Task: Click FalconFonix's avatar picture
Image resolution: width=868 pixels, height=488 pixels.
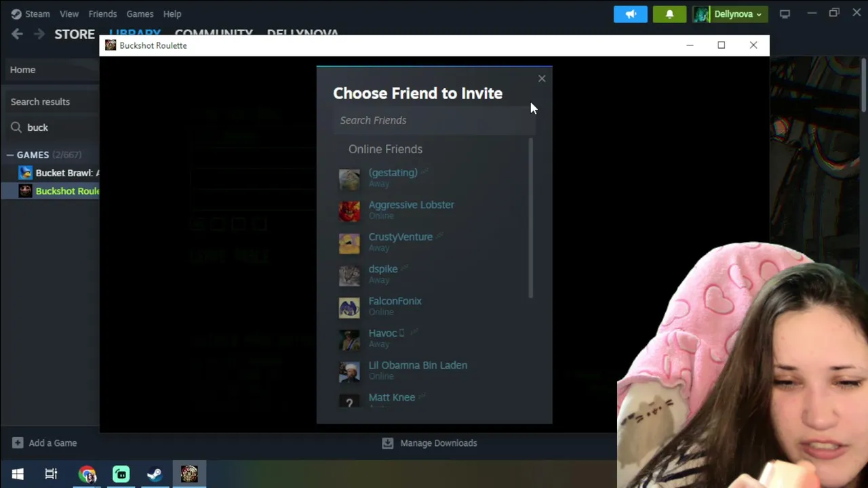Action: (349, 306)
